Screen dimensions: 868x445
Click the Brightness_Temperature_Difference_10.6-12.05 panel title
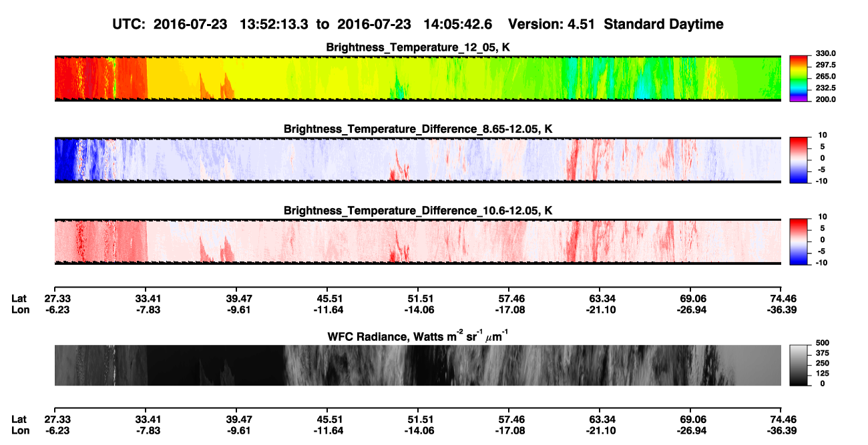[x=418, y=211]
